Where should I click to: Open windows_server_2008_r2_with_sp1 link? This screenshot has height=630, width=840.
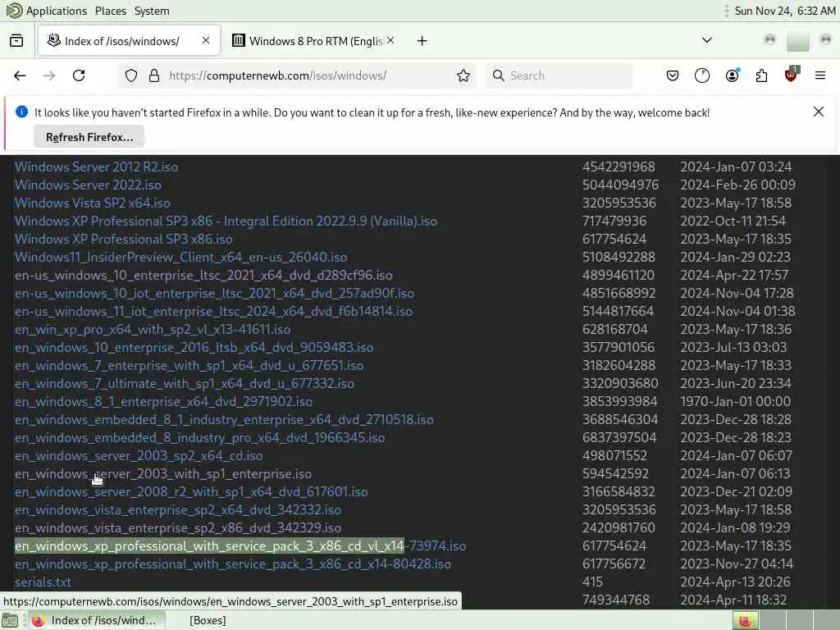coord(190,492)
